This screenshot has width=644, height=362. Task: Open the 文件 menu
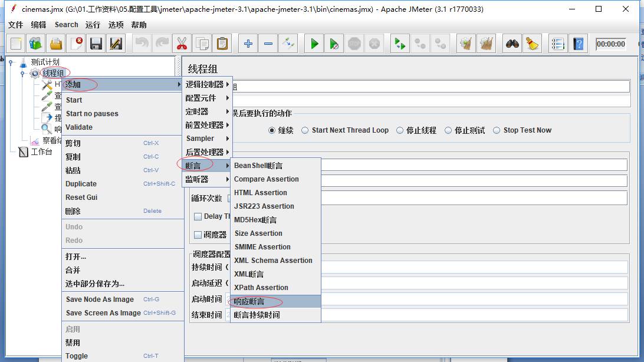pos(15,25)
